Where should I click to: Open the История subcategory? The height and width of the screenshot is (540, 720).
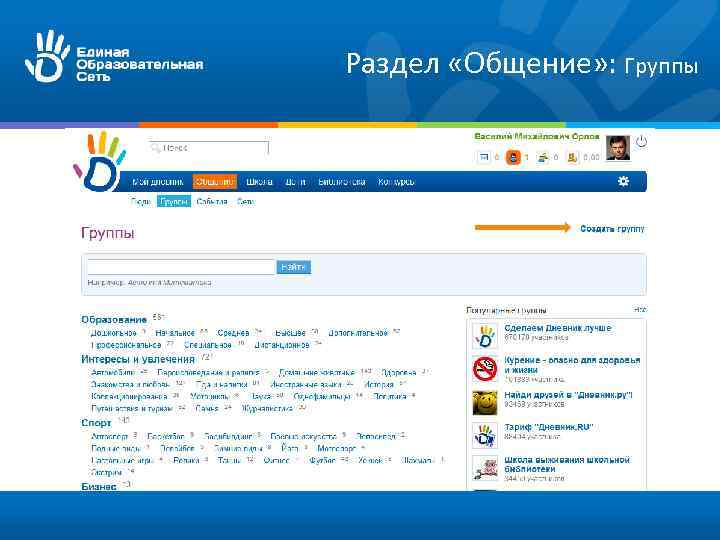[379, 384]
